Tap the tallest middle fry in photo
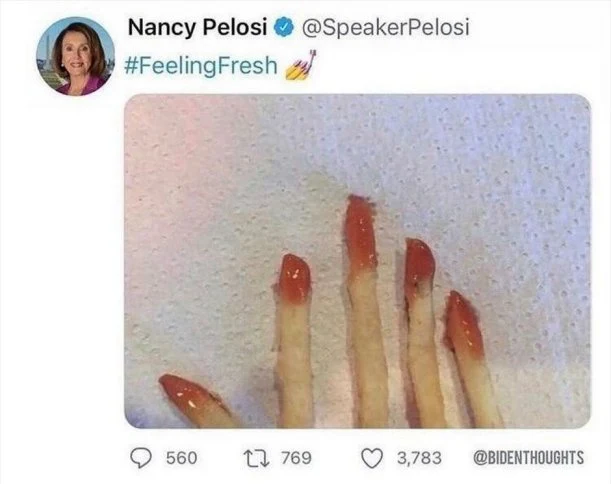This screenshot has width=611, height=484. point(364,312)
